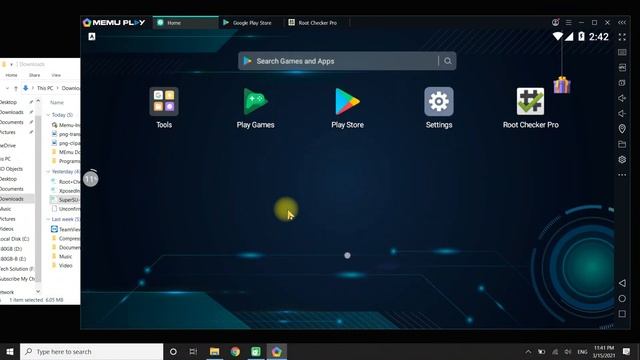This screenshot has width=640, height=360.
Task: Switch to the Home tab
Action: pos(186,23)
